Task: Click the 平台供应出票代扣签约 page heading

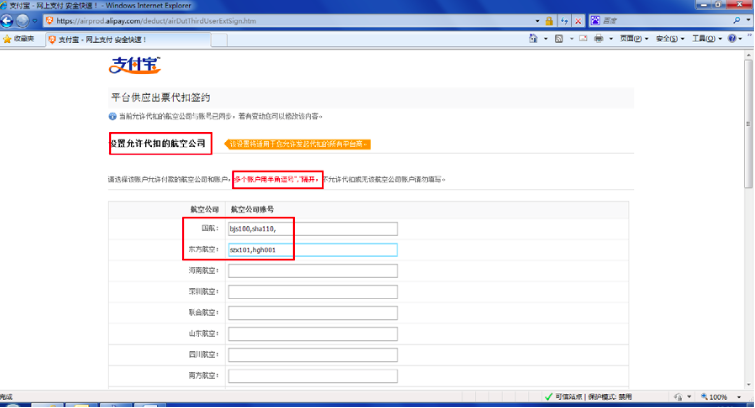Action: (x=161, y=98)
